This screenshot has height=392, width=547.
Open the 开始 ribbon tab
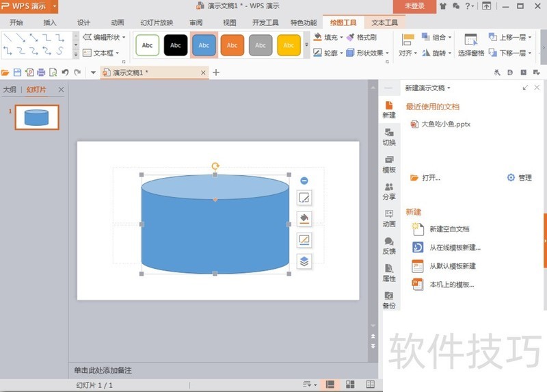tap(16, 23)
